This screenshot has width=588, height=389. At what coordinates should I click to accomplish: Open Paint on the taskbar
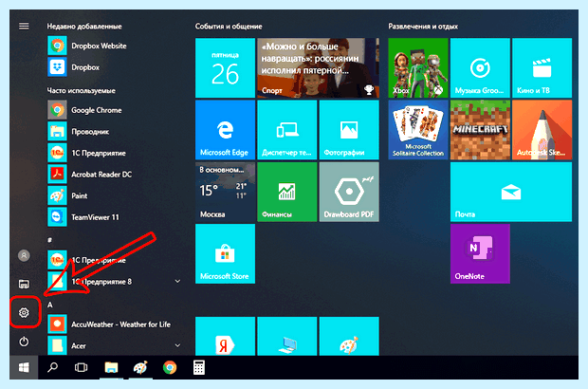click(140, 367)
